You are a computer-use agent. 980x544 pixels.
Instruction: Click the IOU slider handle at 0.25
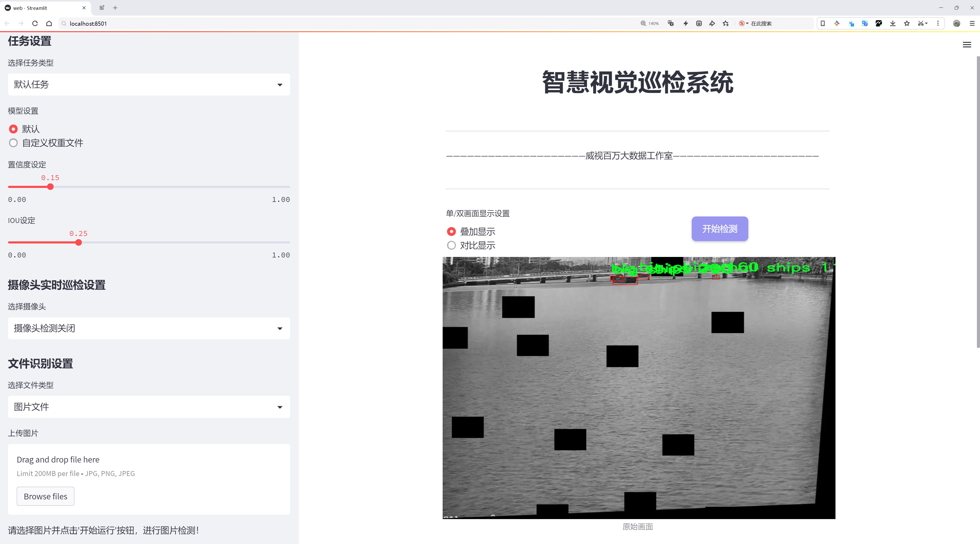78,242
